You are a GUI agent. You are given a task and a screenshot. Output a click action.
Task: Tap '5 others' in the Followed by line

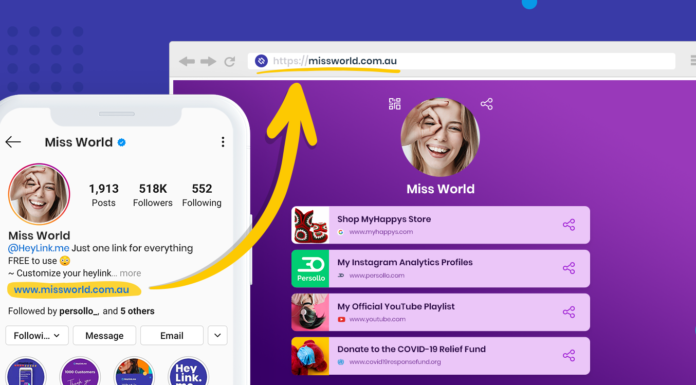pos(138,311)
